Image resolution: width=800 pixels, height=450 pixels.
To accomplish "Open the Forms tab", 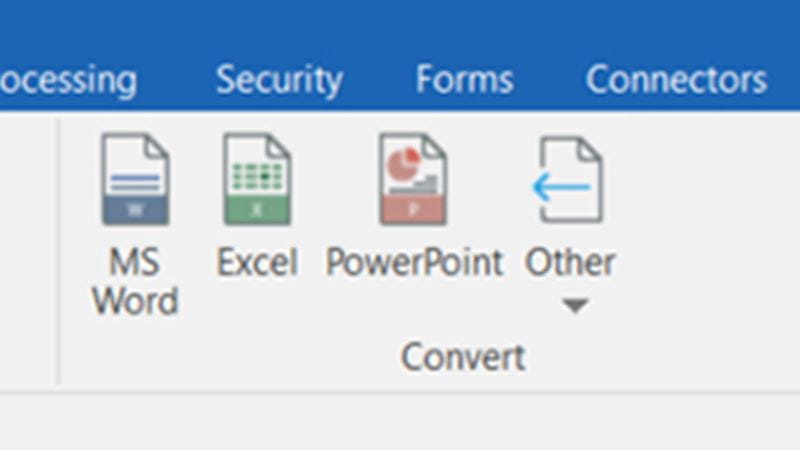I will 464,80.
